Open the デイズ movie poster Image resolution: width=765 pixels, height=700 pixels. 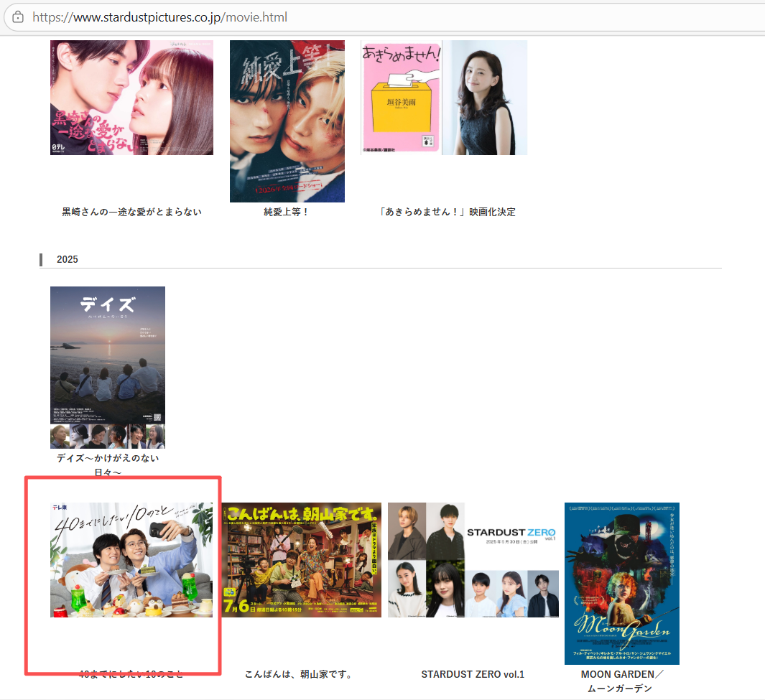(108, 368)
